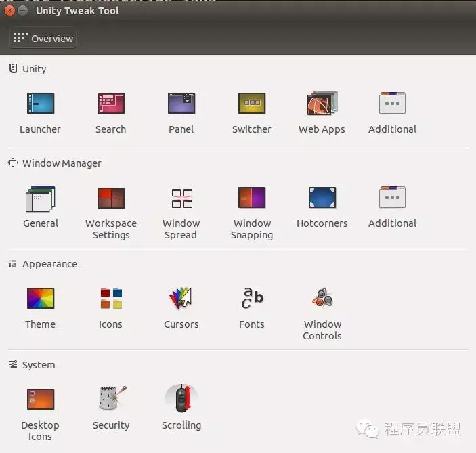Screen dimensions: 476x453
Task: Open the Desktop Icons settings
Action: tap(41, 399)
